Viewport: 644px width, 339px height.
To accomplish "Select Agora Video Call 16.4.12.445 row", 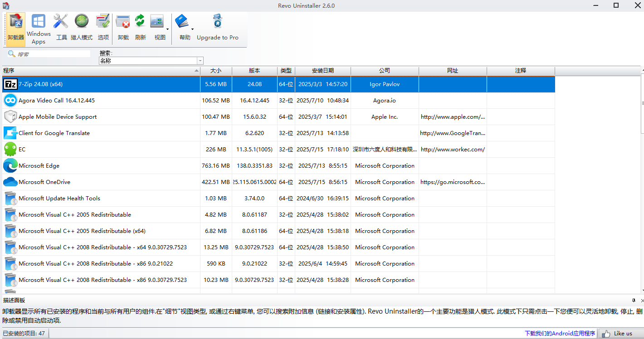I will pyautogui.click(x=279, y=101).
